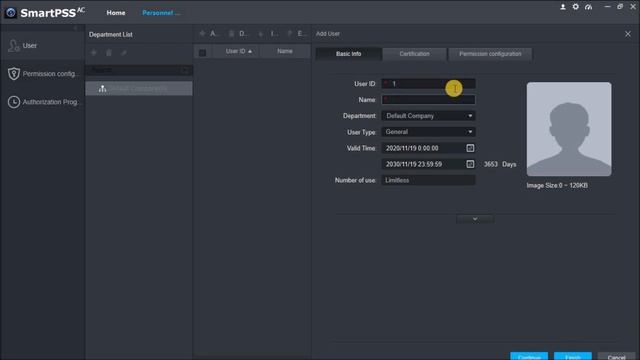The image size is (640, 360).
Task: Click the Name column header
Action: [x=284, y=51]
